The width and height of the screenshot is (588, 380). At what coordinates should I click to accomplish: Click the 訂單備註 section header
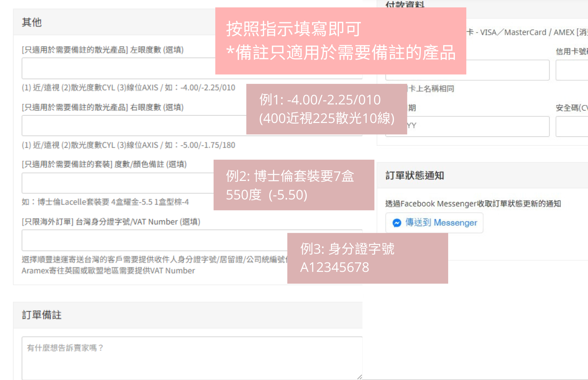point(41,315)
